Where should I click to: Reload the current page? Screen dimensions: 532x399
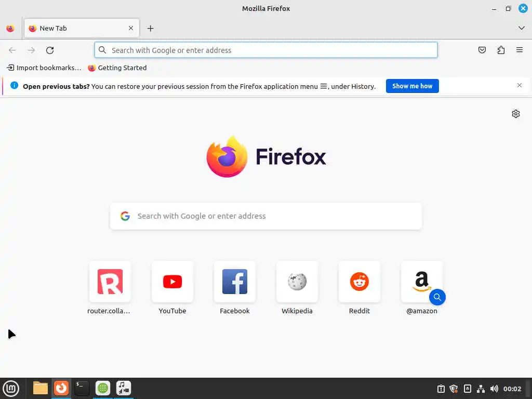click(x=50, y=50)
